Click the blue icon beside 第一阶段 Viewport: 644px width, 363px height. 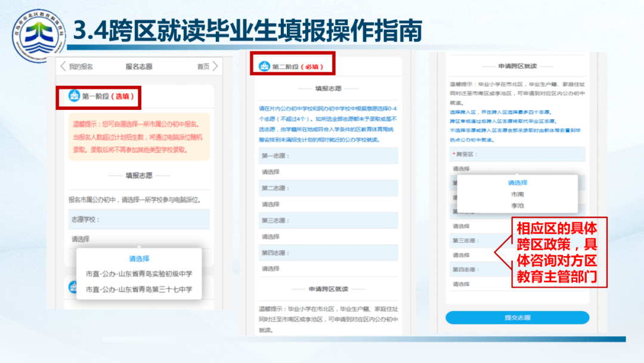74,96
